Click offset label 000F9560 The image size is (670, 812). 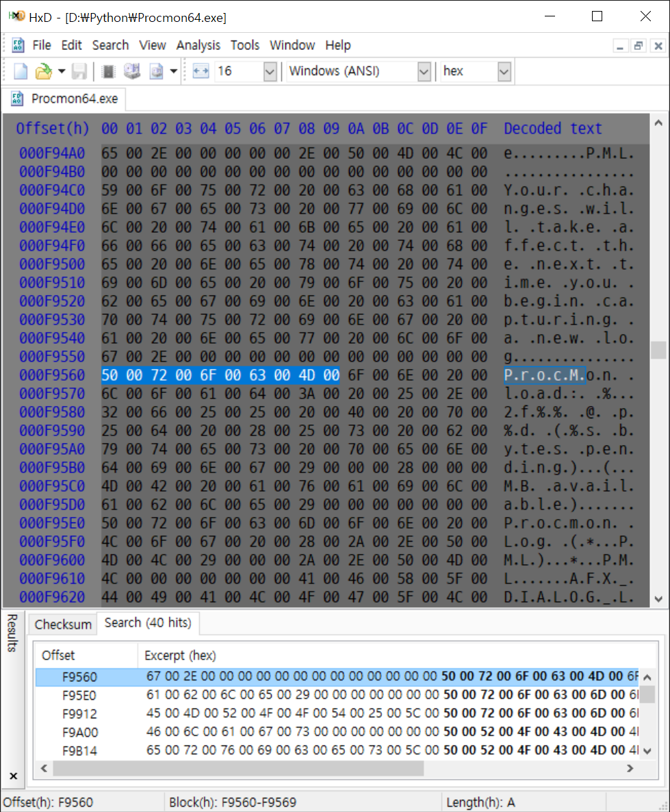[52, 375]
